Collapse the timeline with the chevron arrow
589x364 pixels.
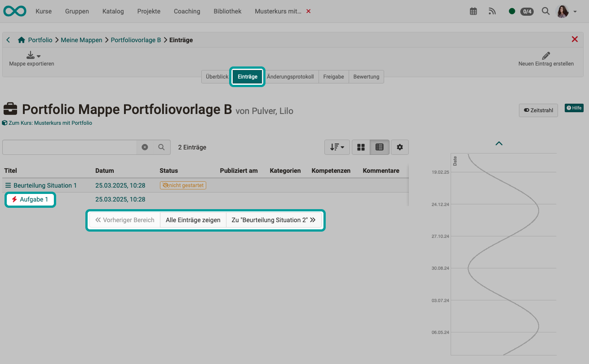499,143
